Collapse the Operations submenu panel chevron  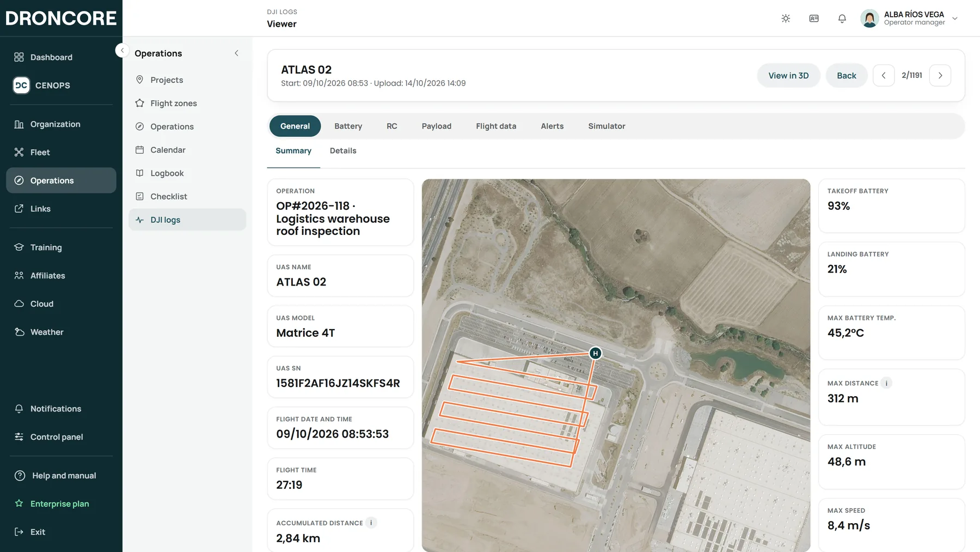click(x=236, y=53)
